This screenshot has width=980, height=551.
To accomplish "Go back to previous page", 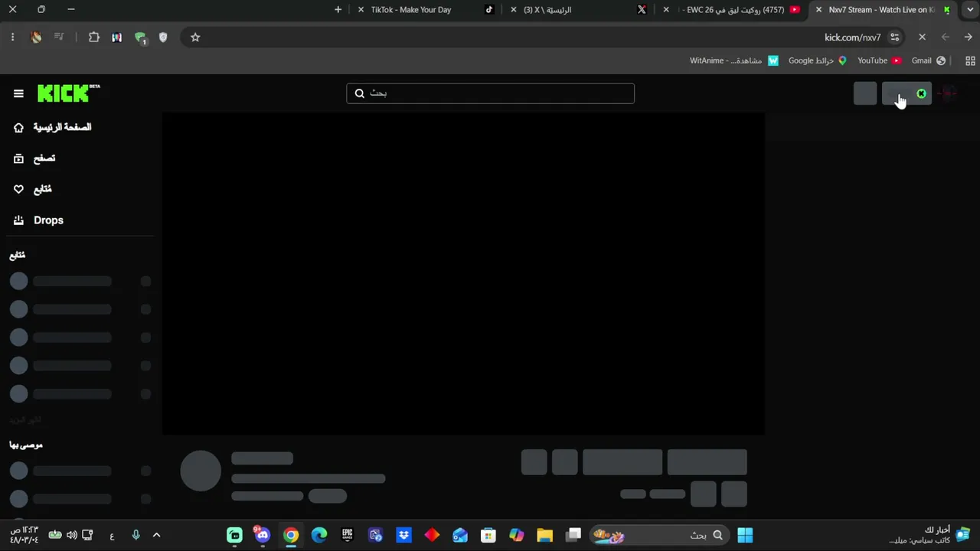I will (969, 37).
